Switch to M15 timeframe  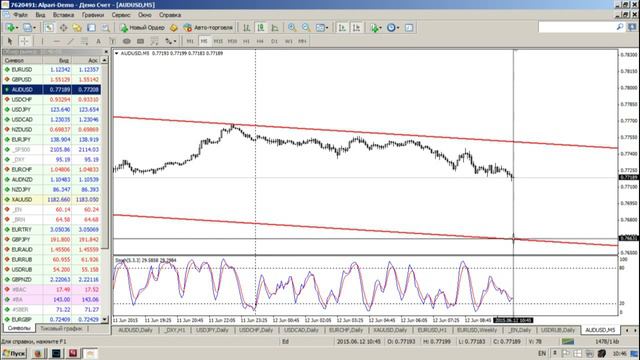point(218,41)
